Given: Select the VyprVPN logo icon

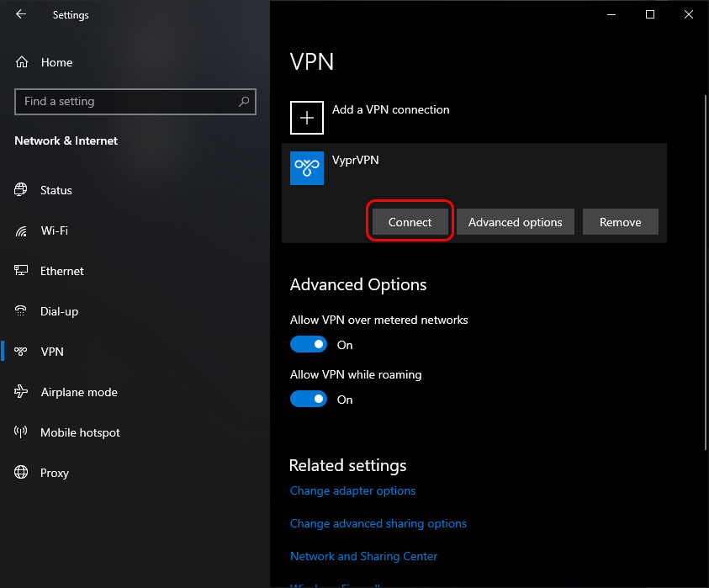Looking at the screenshot, I should point(307,168).
